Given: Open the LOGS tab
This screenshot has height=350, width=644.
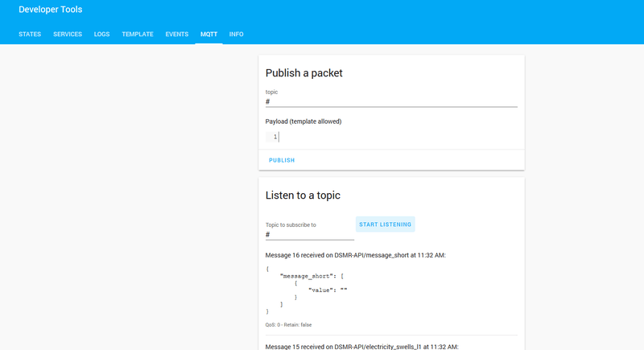Looking at the screenshot, I should 101,34.
